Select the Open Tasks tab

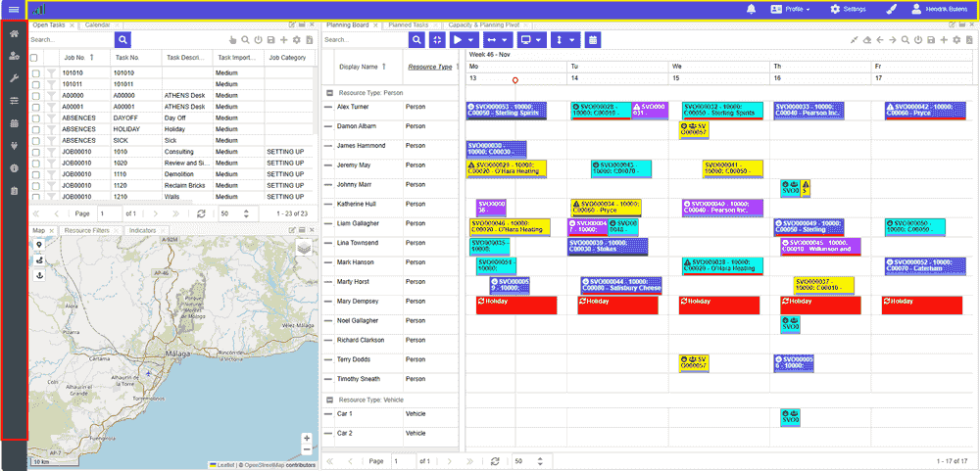click(49, 25)
